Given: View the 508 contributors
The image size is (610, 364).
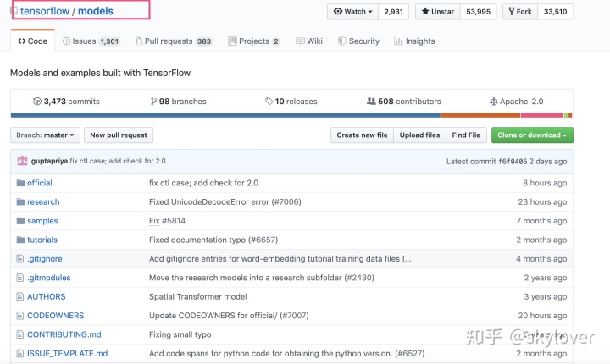Looking at the screenshot, I should tap(404, 102).
